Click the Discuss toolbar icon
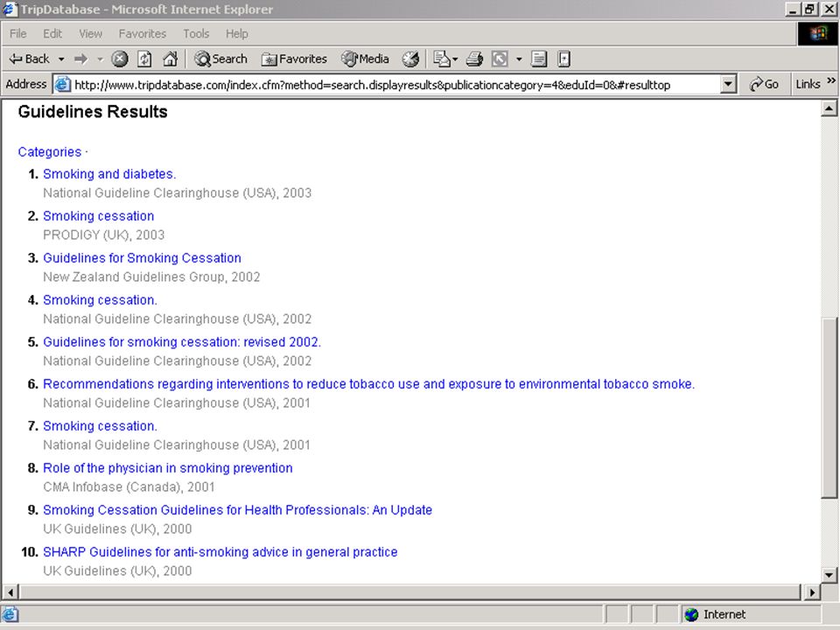Viewport: 840px width, 630px height. click(539, 59)
